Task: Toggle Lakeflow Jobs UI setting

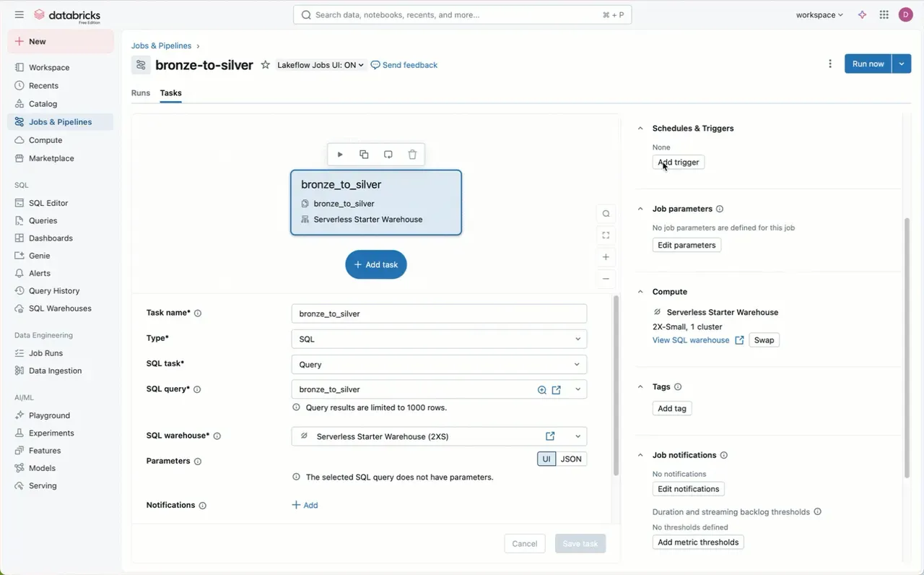Action: pos(321,65)
